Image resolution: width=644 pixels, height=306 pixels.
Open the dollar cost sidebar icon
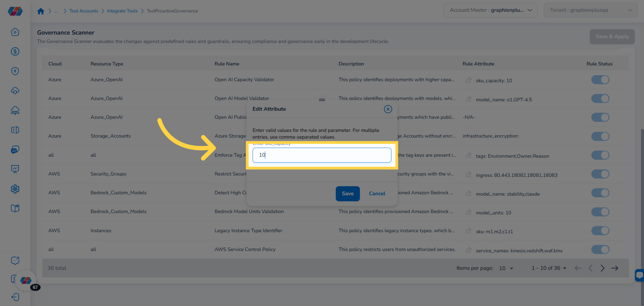[15, 51]
